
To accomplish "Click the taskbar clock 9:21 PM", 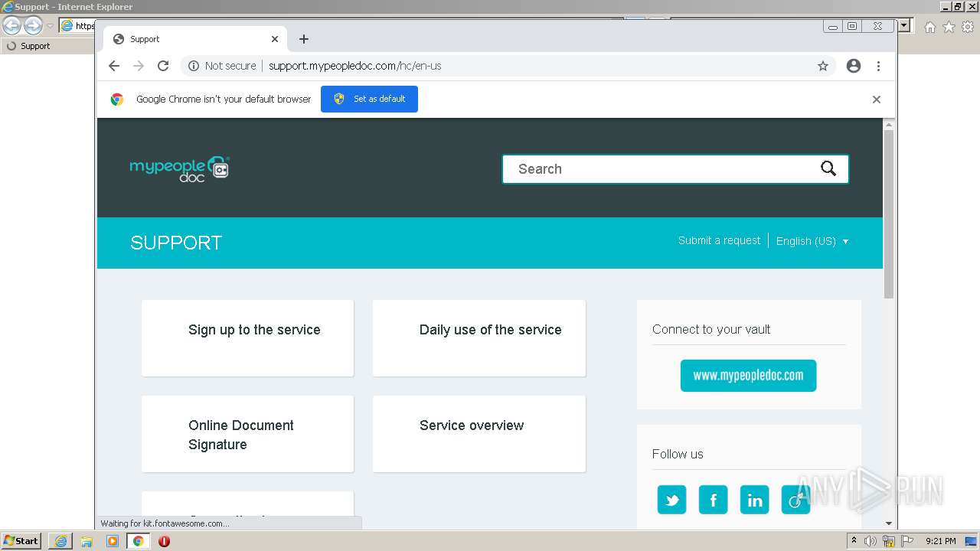I will (x=940, y=541).
